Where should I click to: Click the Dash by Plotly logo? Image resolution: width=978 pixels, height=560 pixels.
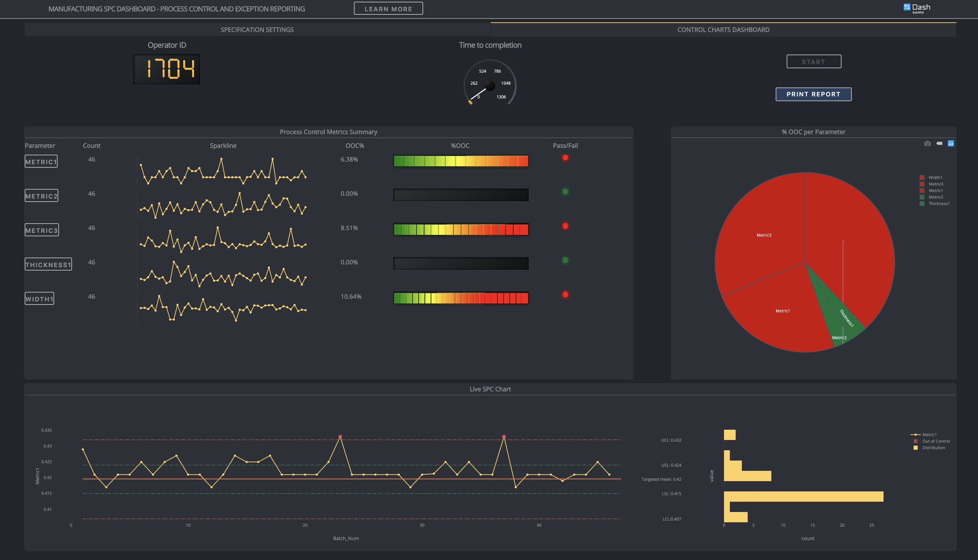917,8
